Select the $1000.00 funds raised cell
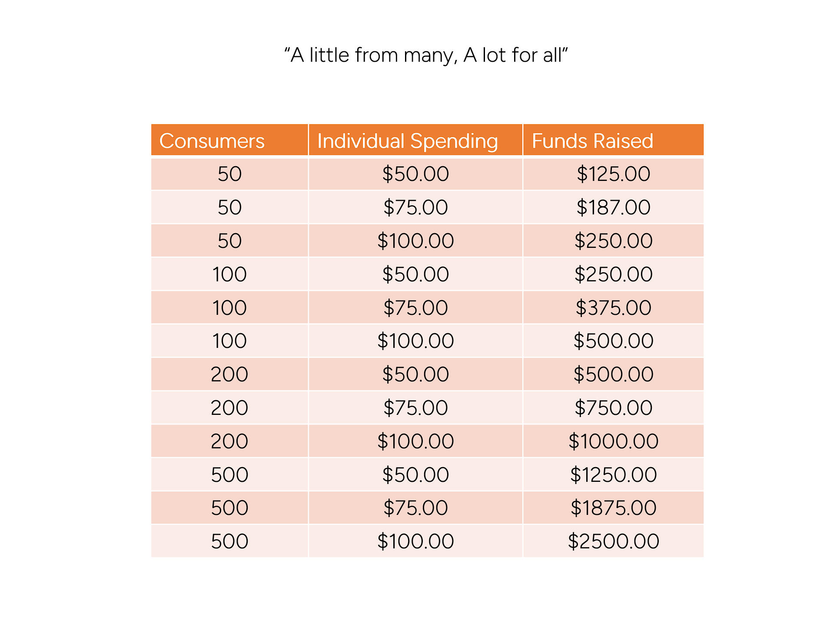840x621 pixels. point(613,441)
